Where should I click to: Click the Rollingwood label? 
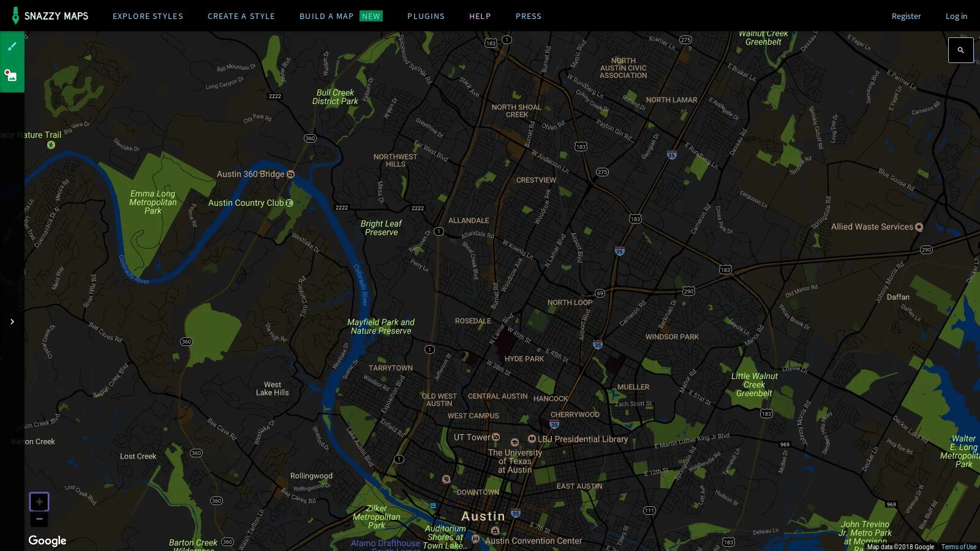[x=311, y=476]
